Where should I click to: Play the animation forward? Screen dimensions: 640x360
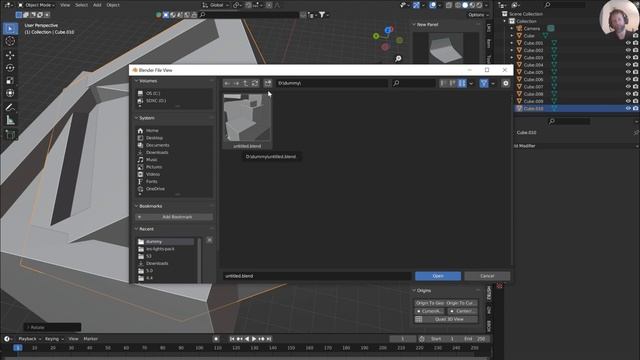tap(254, 339)
